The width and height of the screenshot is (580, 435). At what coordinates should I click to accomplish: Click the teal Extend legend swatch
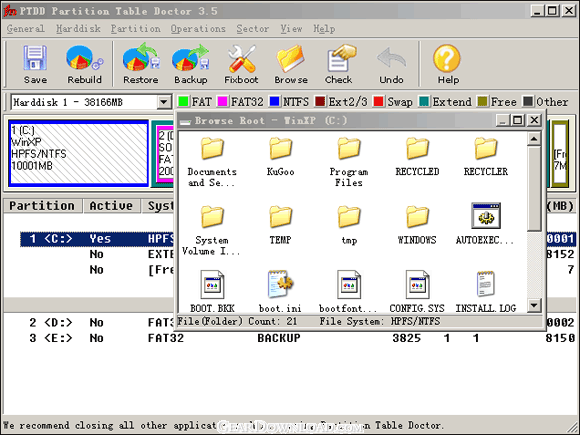pos(424,101)
